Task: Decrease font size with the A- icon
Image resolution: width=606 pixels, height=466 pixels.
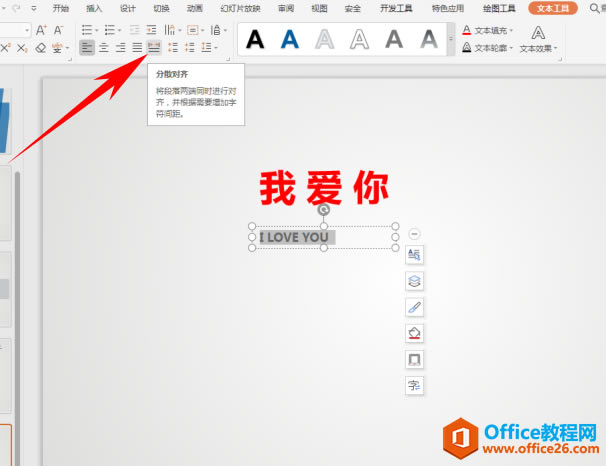Action: click(x=58, y=30)
